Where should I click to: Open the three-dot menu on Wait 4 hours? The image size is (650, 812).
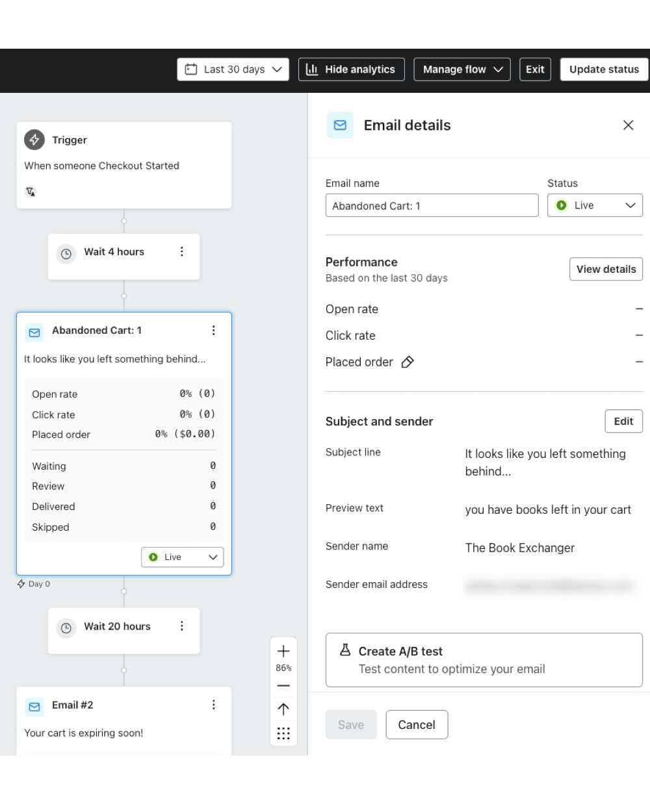coord(182,251)
